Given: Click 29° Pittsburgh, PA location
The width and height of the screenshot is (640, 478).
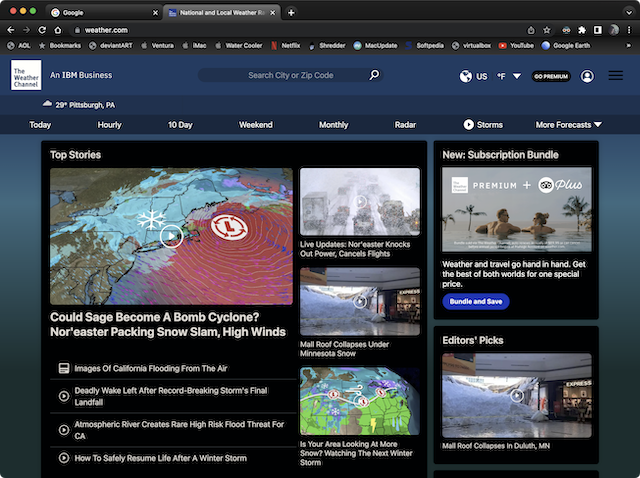Looking at the screenshot, I should pos(85,105).
